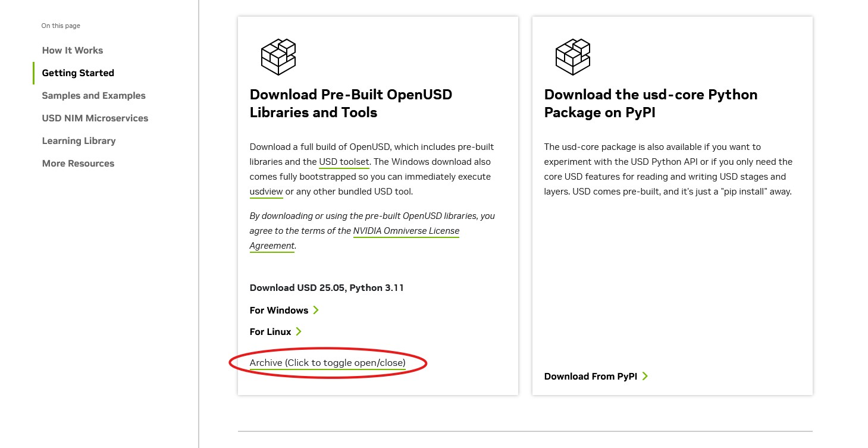
Task: Click the green chevron next to For Windows
Action: point(316,310)
